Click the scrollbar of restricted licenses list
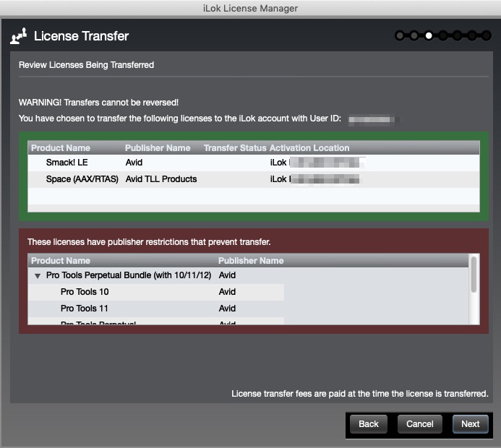Image resolution: width=501 pixels, height=448 pixels. coord(474,275)
